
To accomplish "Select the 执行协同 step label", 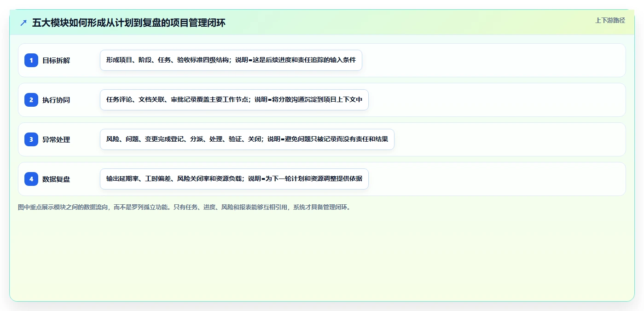I will 56,100.
